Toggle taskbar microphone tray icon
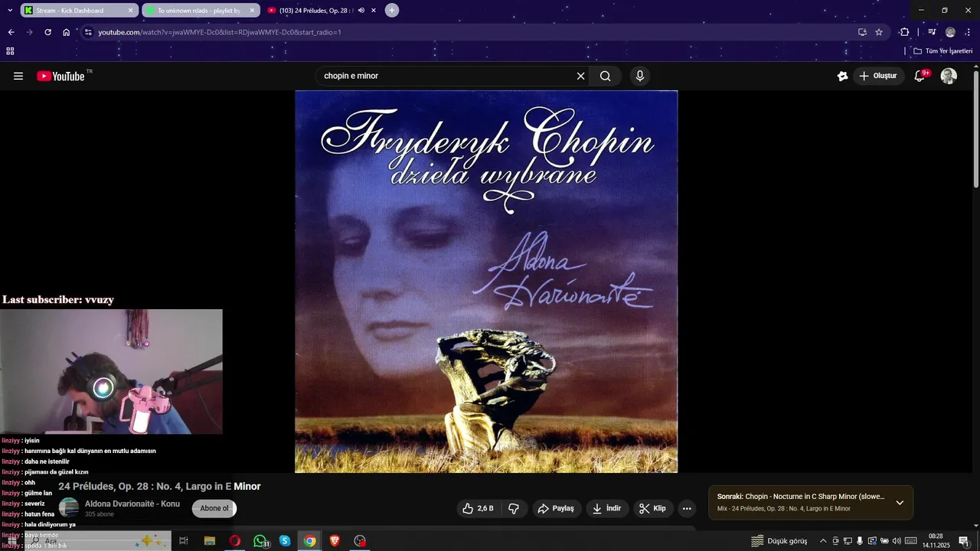This screenshot has width=980, height=551. [860, 541]
